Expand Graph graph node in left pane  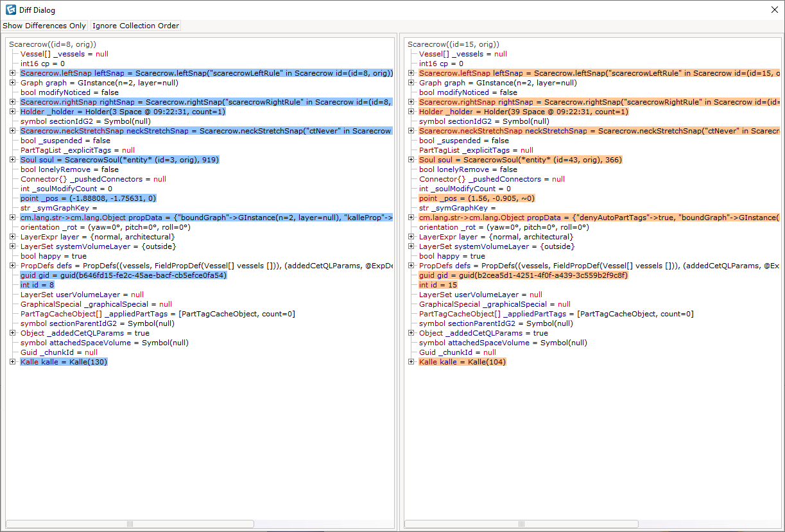[13, 83]
